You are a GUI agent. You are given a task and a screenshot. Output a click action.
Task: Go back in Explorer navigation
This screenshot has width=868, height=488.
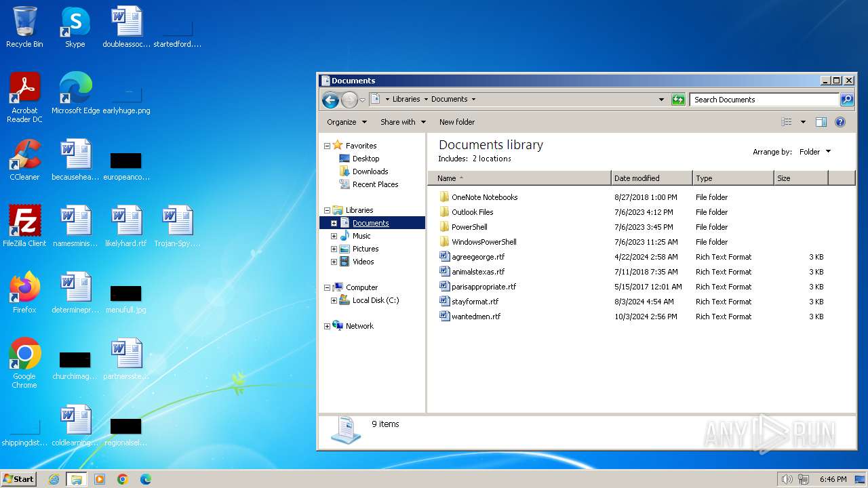330,100
